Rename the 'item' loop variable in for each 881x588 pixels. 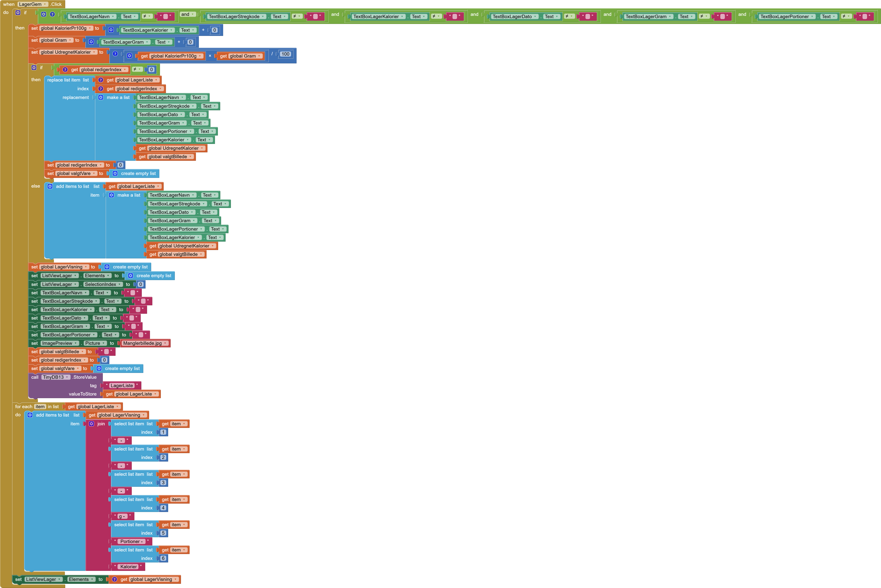tap(40, 407)
